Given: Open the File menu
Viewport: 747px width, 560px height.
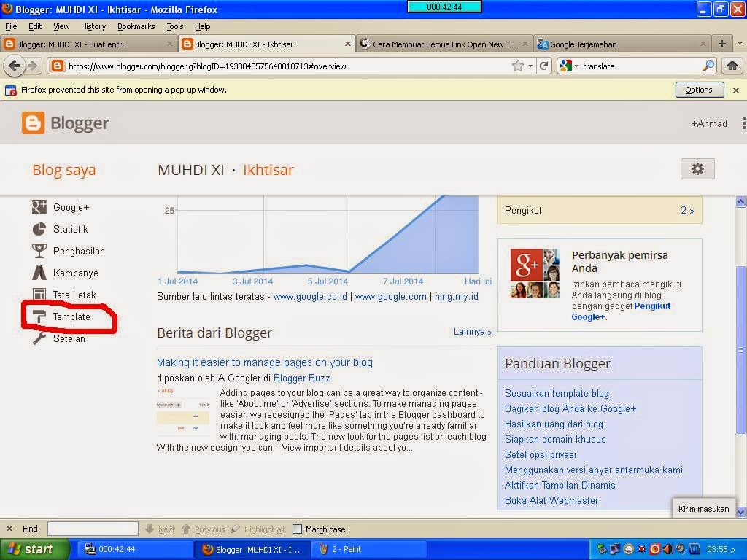Looking at the screenshot, I should pos(11,26).
